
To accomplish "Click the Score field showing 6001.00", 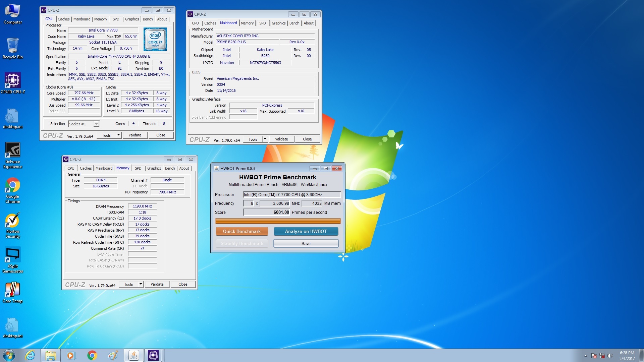I will (266, 212).
